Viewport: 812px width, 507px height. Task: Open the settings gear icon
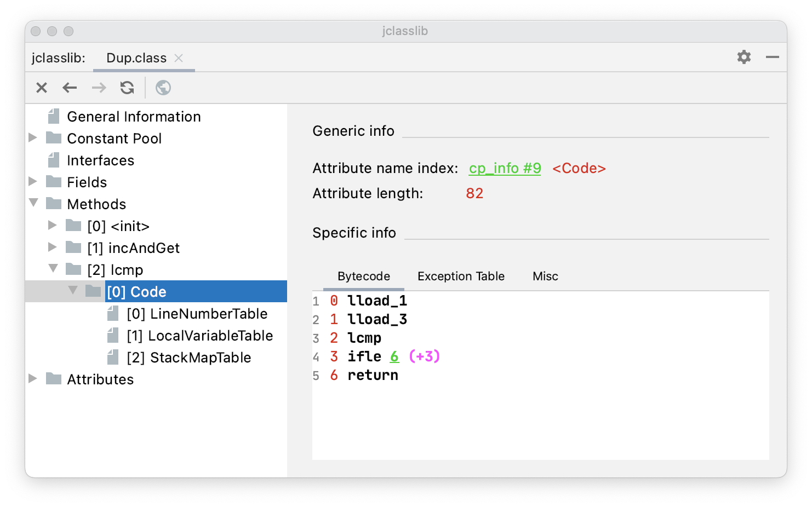[744, 57]
